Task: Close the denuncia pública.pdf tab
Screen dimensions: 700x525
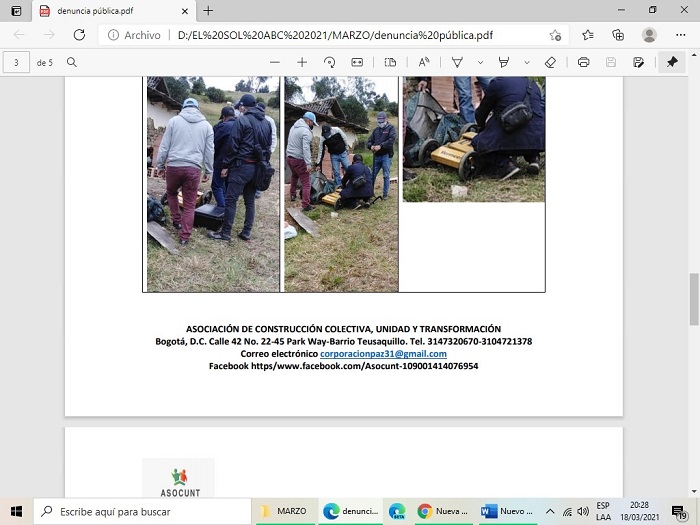Action: 184,11
